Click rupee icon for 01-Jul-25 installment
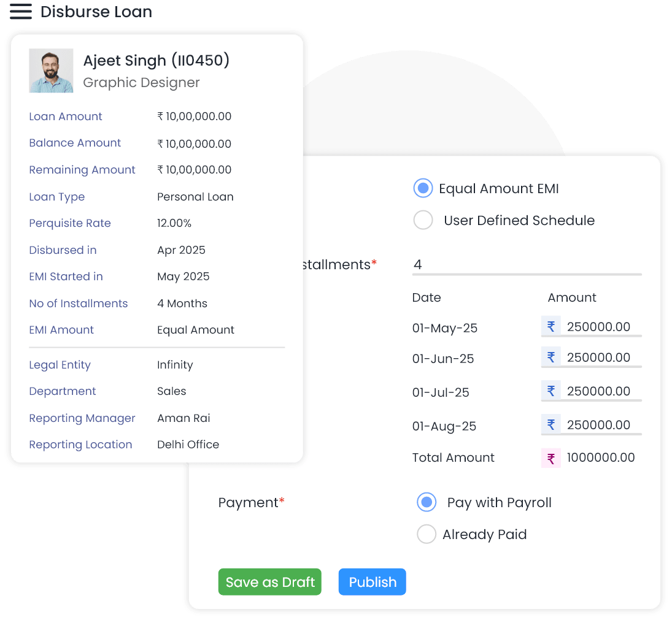Screen dimensions: 672x620 pyautogui.click(x=550, y=391)
